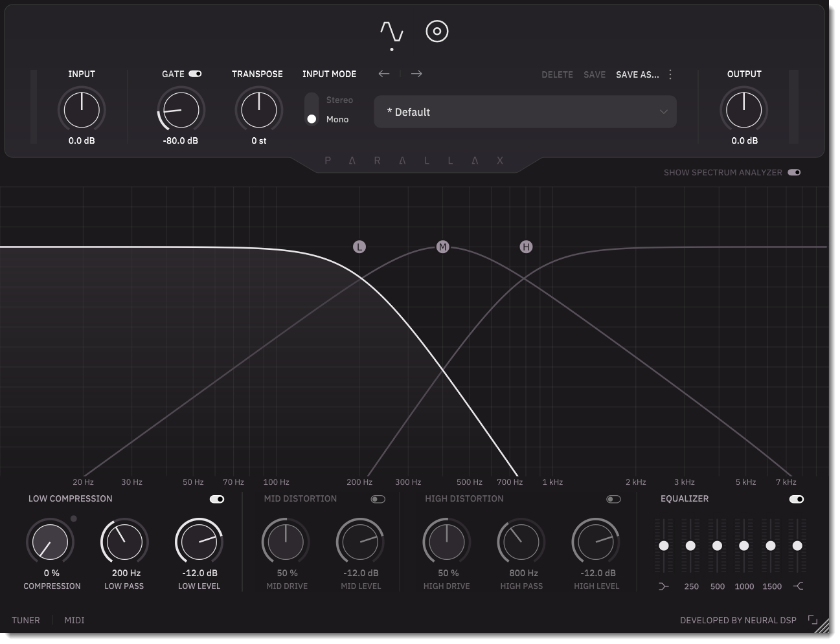Click the 1500 Hz equalizer slider
This screenshot has height=644, width=840.
pos(771,546)
